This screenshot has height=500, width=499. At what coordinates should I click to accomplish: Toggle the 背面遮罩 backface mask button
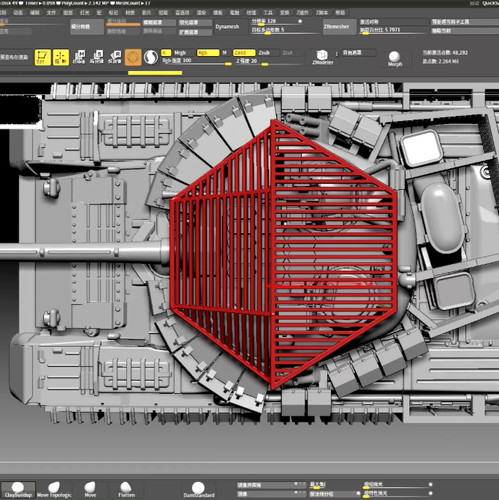pyautogui.click(x=359, y=53)
